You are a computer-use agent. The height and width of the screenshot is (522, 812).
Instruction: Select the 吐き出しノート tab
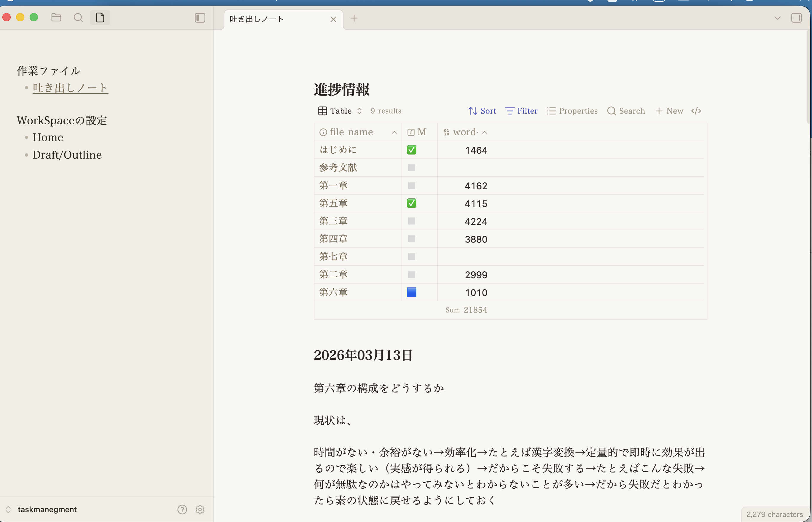click(x=283, y=19)
